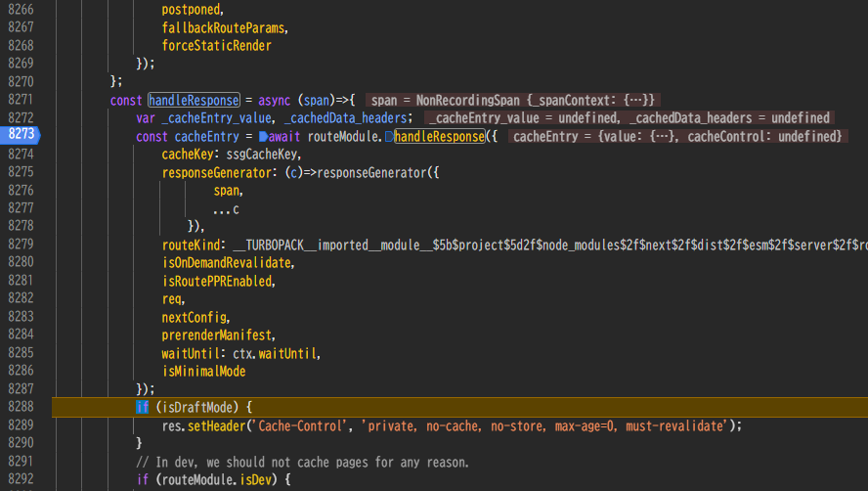Click 'isDraftMode' in the highlighted execution line
Viewport: 868px width, 491px height.
[197, 407]
